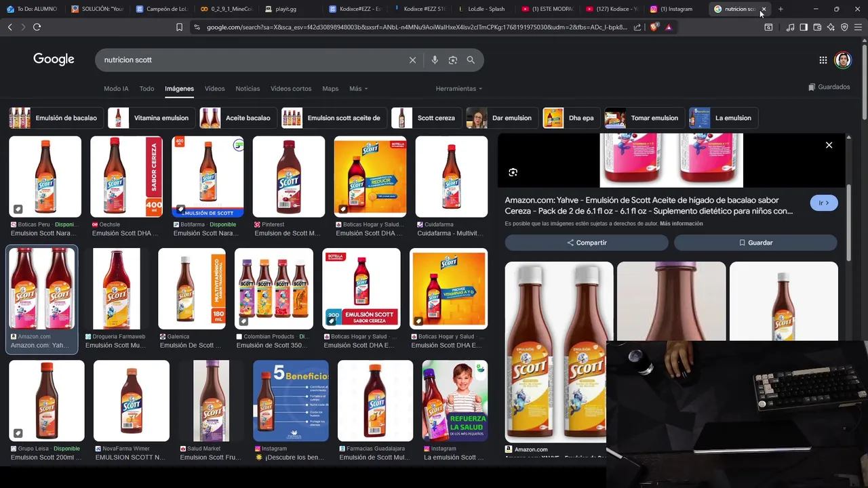Search inside the preview image with Lens

[513, 172]
